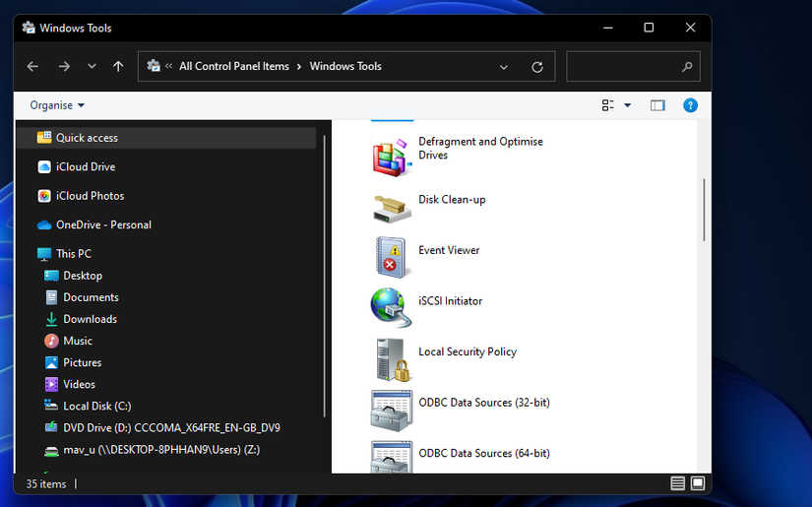The height and width of the screenshot is (507, 812).
Task: Click the Videos icon in sidebar
Action: coord(51,384)
